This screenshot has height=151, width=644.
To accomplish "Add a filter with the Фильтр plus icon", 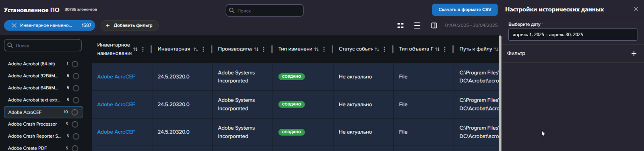I will click(x=634, y=54).
